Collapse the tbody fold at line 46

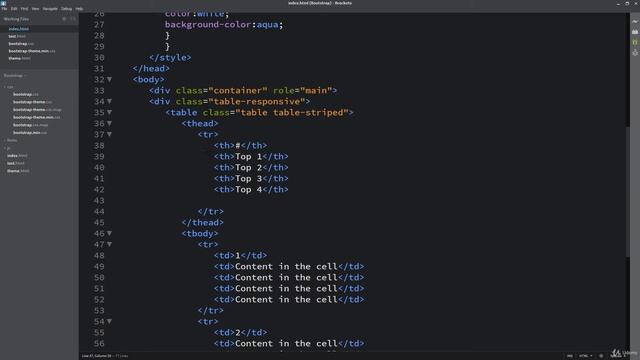coord(109,233)
